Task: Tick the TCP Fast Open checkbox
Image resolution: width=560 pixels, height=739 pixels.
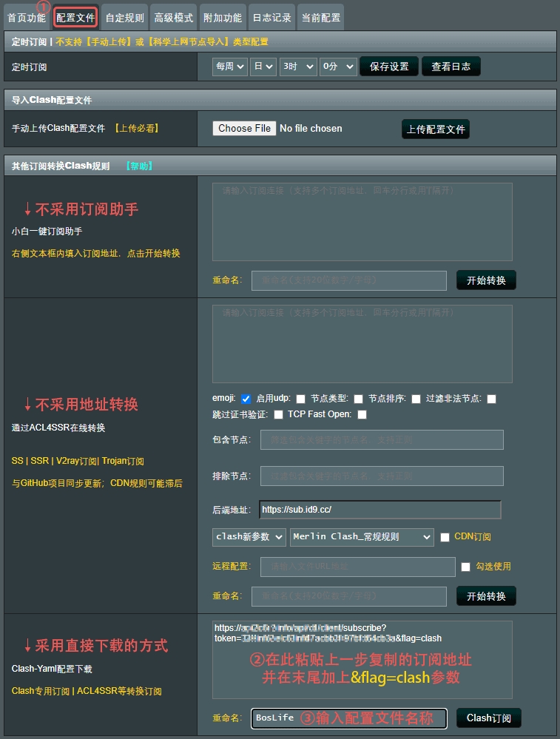Action: coord(362,415)
